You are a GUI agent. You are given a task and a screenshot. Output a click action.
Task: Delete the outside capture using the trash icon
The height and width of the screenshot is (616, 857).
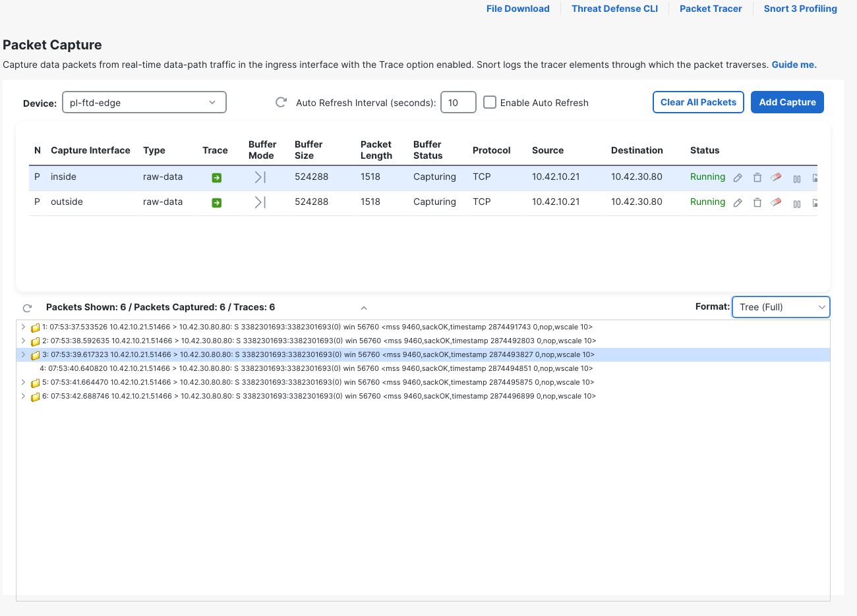[x=757, y=202]
